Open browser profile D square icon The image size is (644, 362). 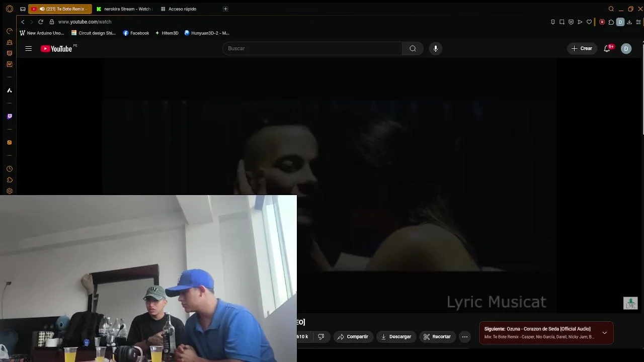(620, 22)
